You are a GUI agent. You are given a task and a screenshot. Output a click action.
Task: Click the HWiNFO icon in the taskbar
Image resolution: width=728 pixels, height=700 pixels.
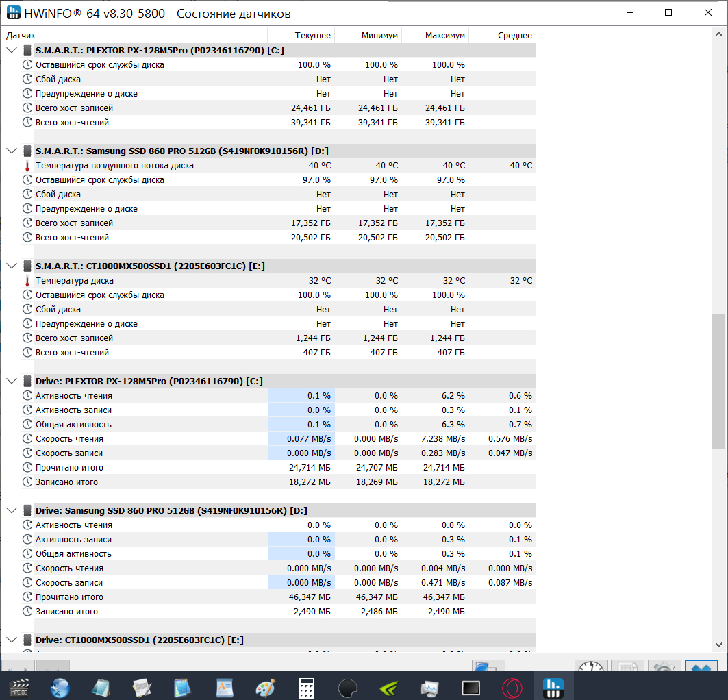pyautogui.click(x=553, y=688)
